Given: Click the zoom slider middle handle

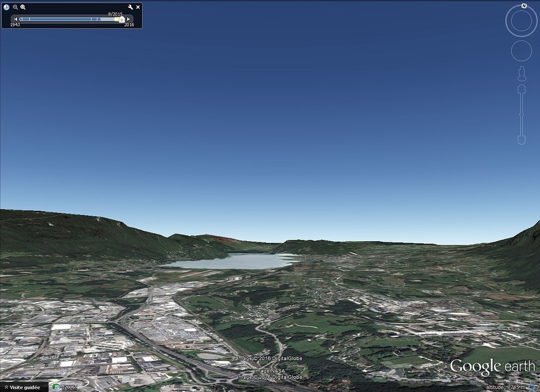Looking at the screenshot, I should coord(521,115).
